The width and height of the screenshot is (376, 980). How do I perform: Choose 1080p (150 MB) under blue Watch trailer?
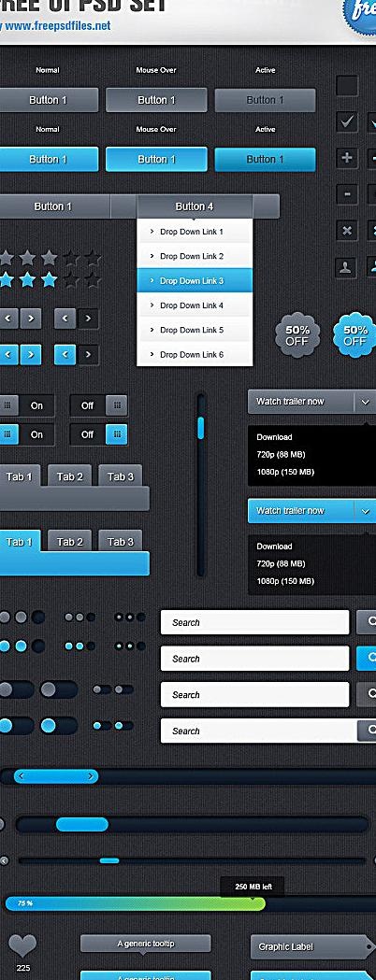pyautogui.click(x=285, y=581)
